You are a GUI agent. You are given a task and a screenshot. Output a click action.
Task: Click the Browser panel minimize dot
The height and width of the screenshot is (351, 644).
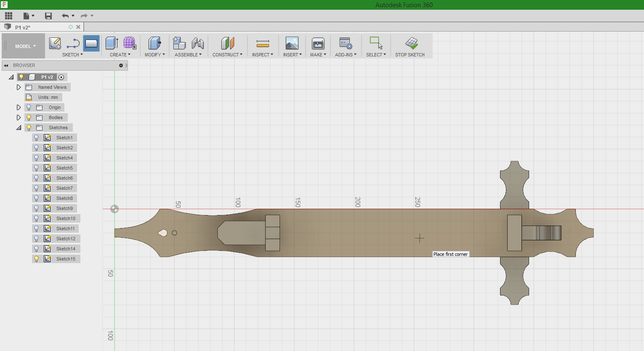point(121,65)
